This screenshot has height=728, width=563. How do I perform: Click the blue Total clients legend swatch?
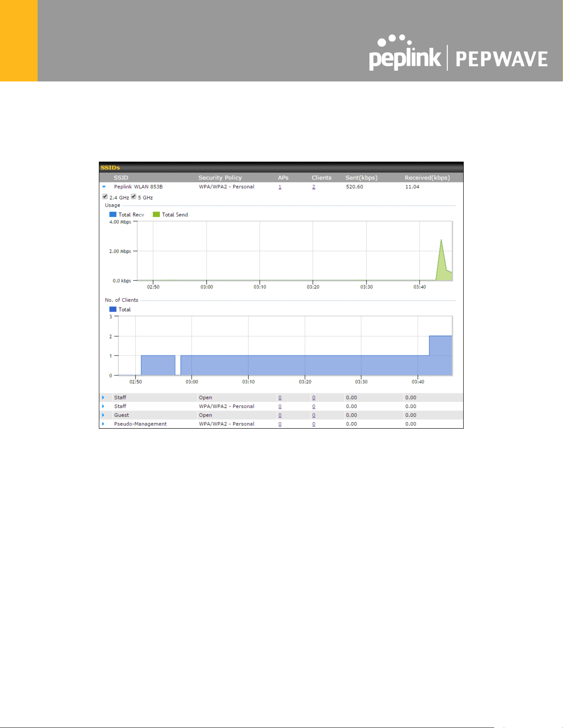tap(113, 309)
